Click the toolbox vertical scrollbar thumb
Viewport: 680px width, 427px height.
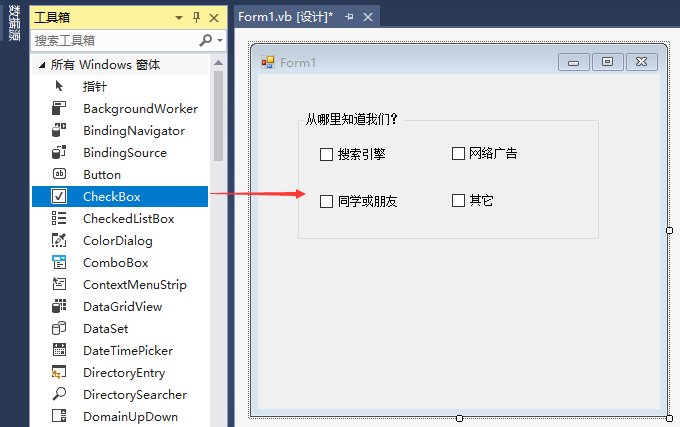219,116
